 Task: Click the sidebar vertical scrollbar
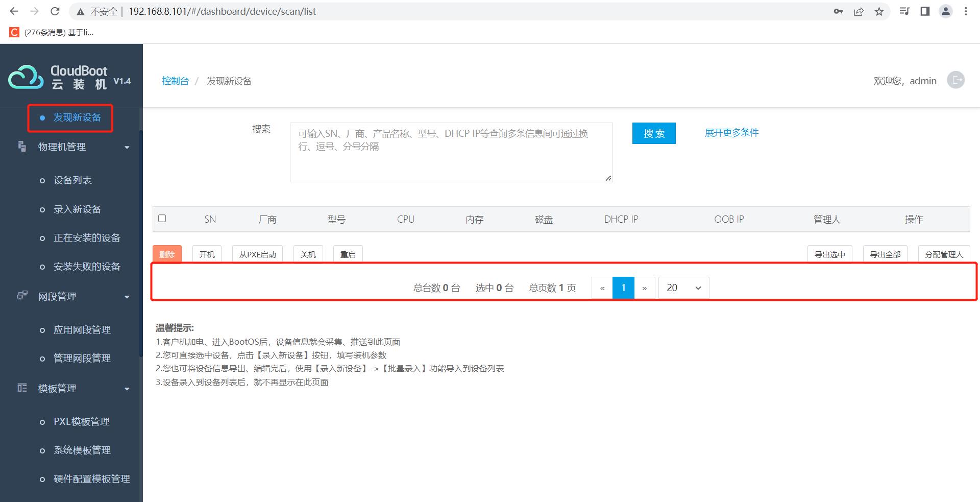(x=141, y=243)
